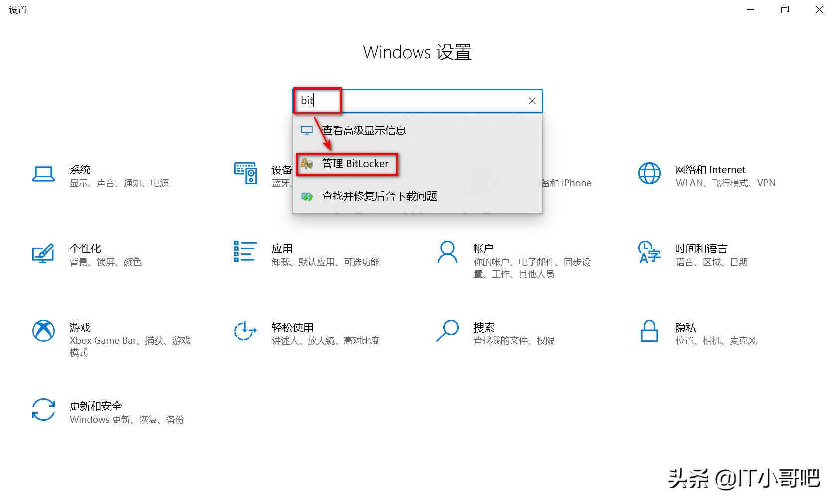Open the 游戏 Xbox icon
The height and width of the screenshot is (504, 835).
click(43, 331)
